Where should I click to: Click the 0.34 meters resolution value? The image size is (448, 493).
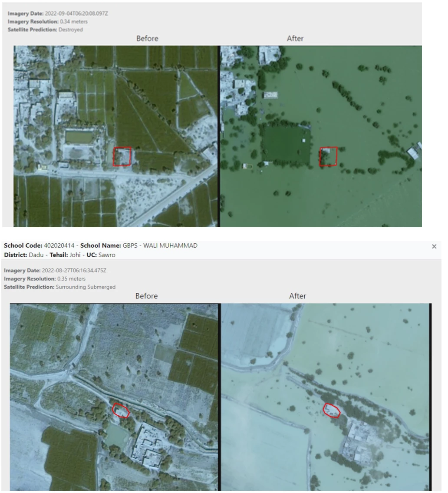[x=74, y=22]
